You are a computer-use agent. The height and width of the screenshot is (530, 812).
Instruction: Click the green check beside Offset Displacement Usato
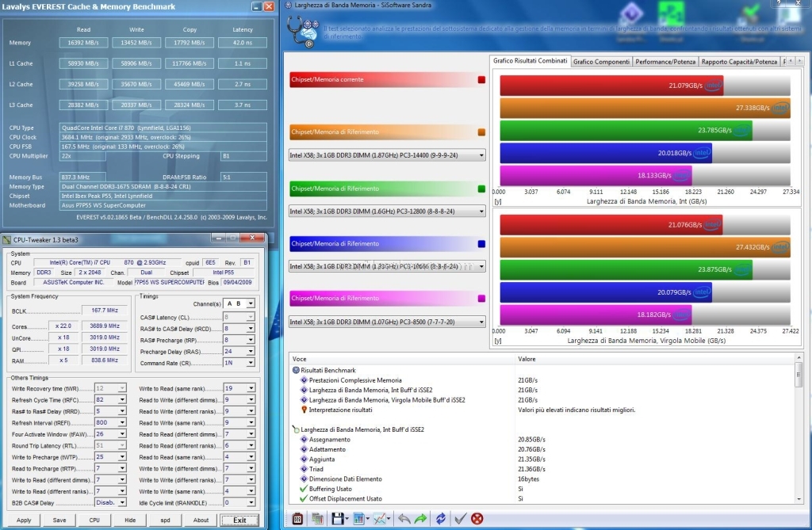(x=304, y=498)
